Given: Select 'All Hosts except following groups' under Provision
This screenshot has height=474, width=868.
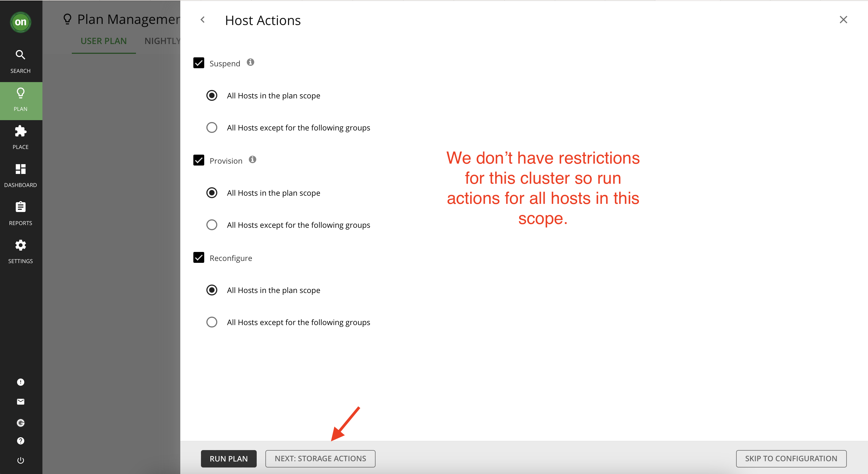Looking at the screenshot, I should pyautogui.click(x=212, y=225).
